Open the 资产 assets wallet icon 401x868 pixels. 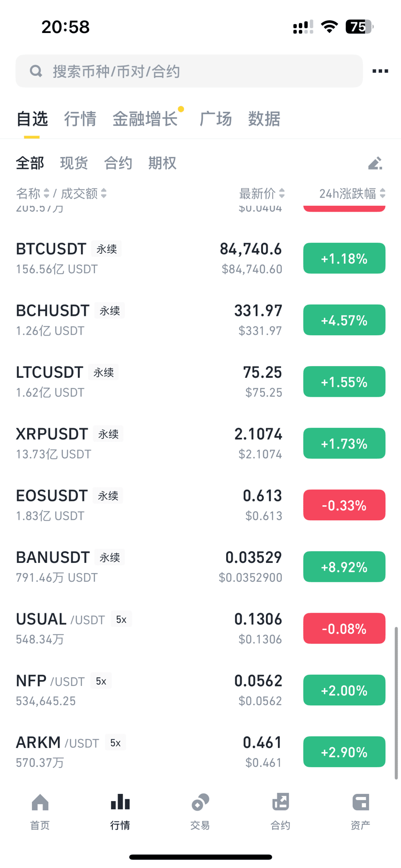(x=361, y=803)
